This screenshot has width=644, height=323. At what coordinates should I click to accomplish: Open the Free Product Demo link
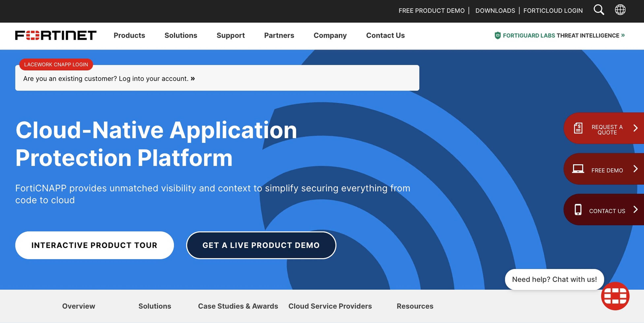[x=431, y=10]
